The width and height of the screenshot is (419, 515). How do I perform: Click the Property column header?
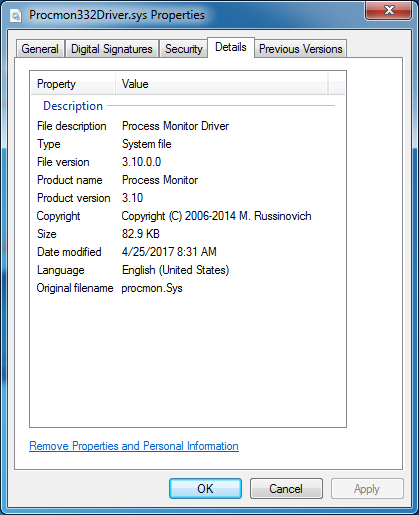(73, 84)
